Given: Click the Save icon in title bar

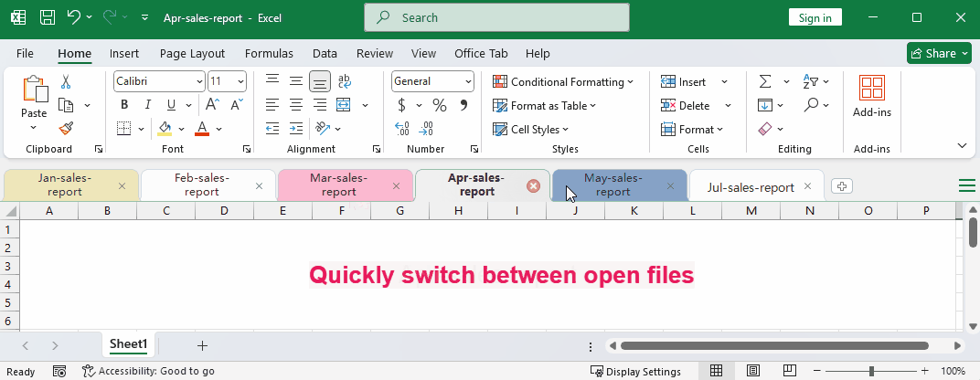Looking at the screenshot, I should (x=47, y=17).
